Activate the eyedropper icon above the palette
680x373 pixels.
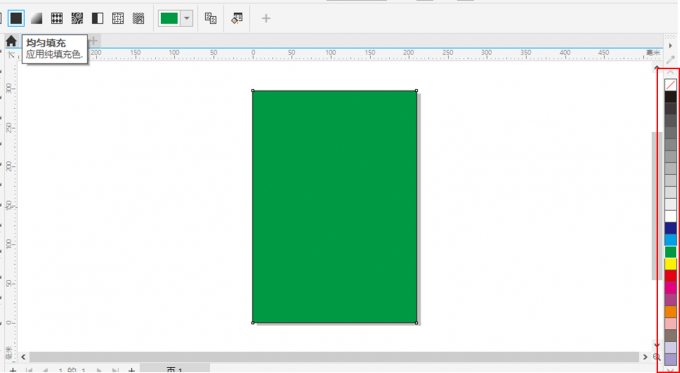coord(670,59)
